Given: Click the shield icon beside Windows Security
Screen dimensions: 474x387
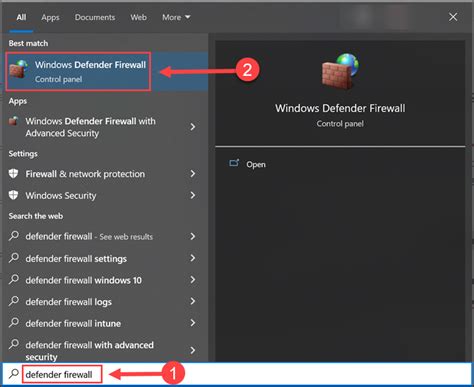Looking at the screenshot, I should 13,195.
